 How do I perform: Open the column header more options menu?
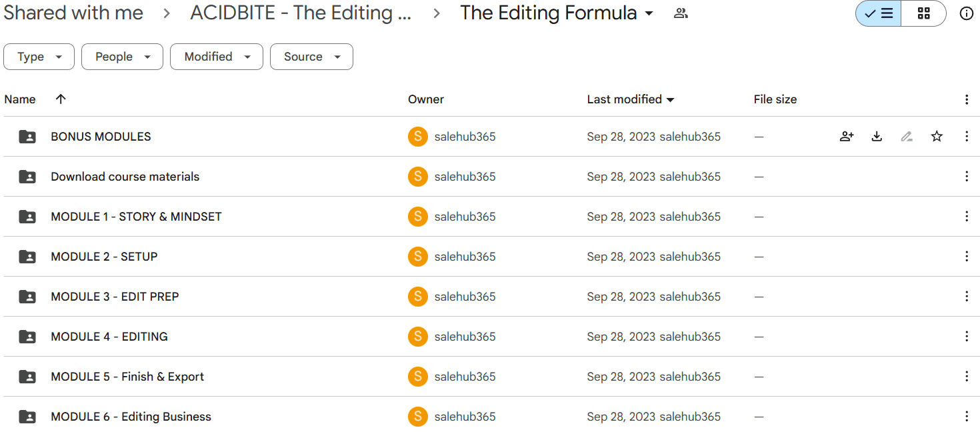(x=967, y=99)
